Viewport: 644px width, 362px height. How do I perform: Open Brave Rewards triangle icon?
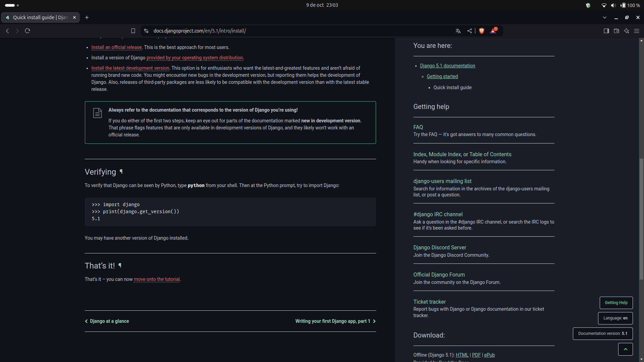tap(493, 31)
